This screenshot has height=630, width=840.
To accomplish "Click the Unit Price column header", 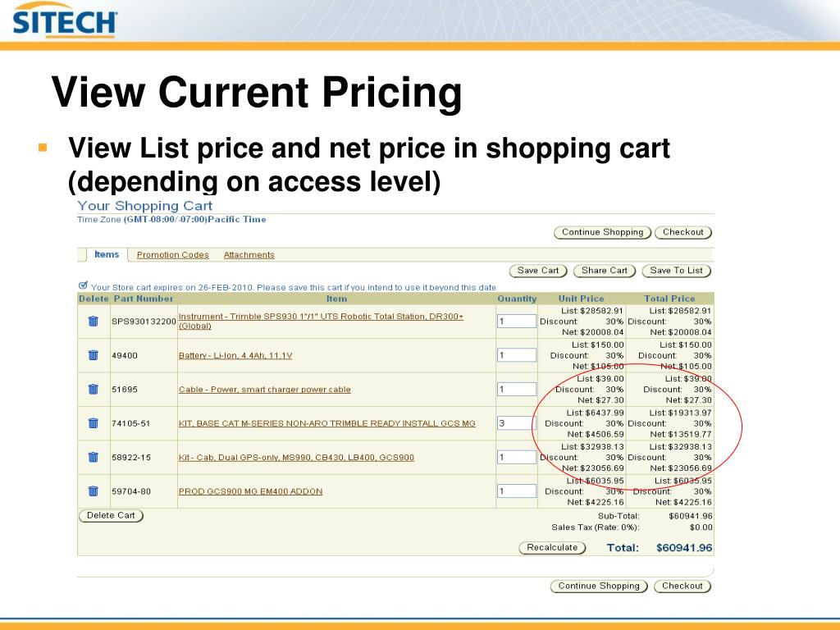I will coord(582,299).
